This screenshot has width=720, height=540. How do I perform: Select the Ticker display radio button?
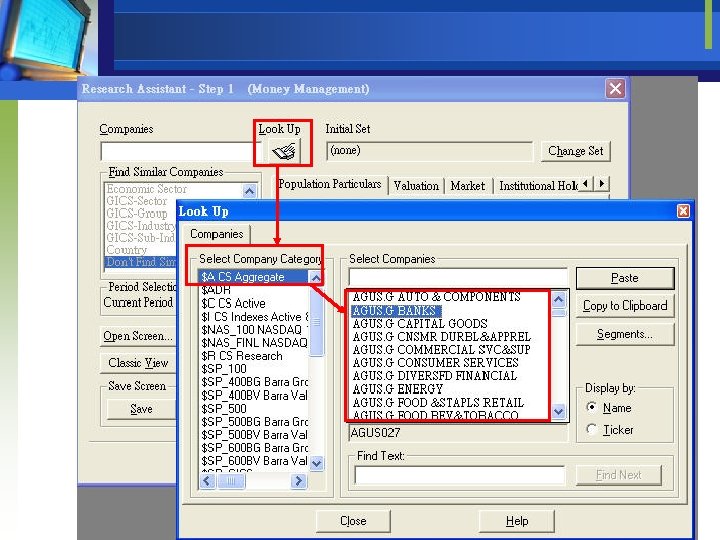pyautogui.click(x=591, y=429)
